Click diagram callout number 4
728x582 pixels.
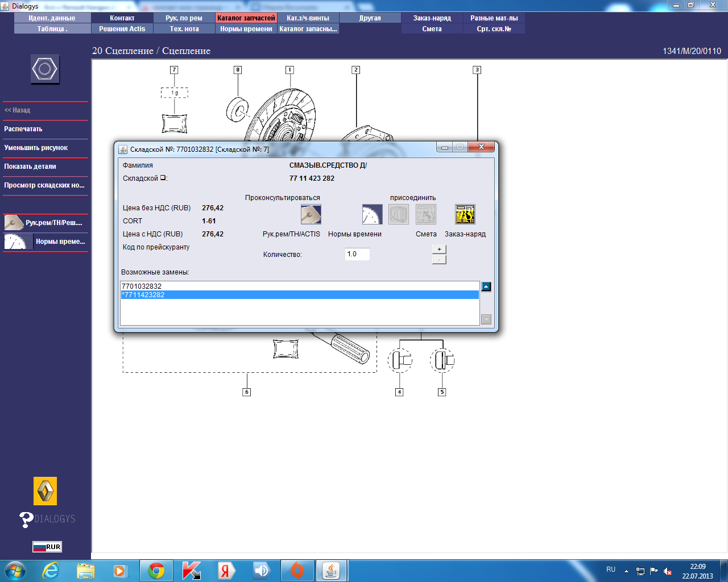coord(400,392)
